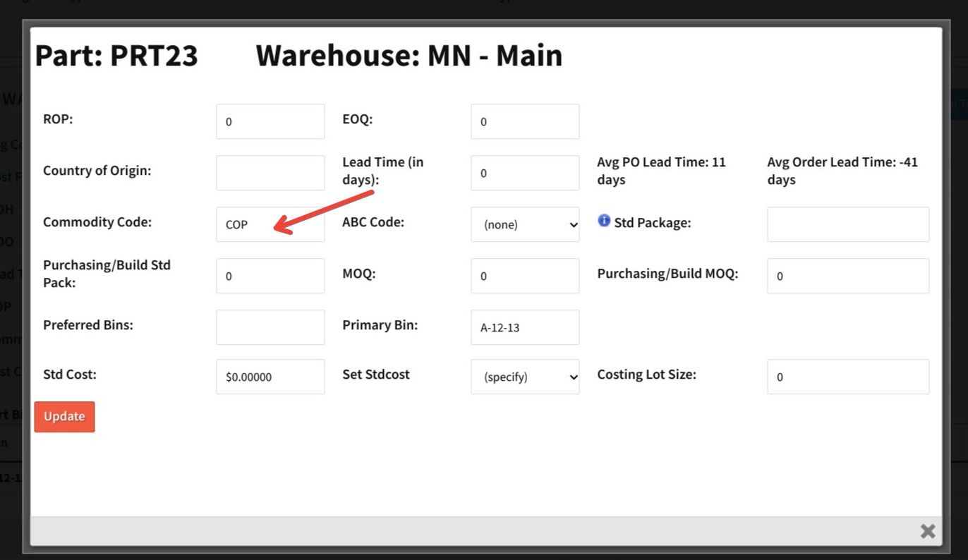Select the Purchasing/Build MOQ field
Image resolution: width=968 pixels, height=560 pixels.
click(848, 276)
